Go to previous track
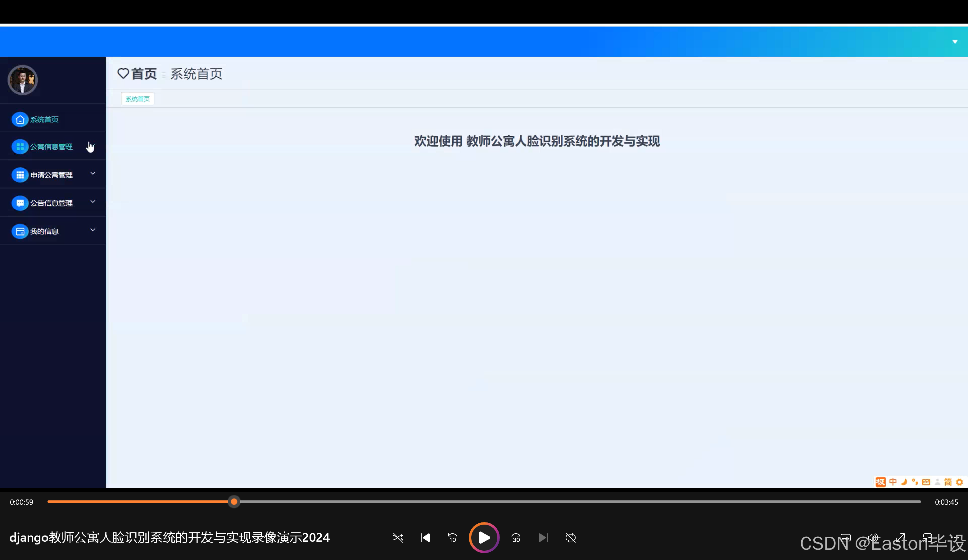This screenshot has height=560, width=968. (x=425, y=538)
